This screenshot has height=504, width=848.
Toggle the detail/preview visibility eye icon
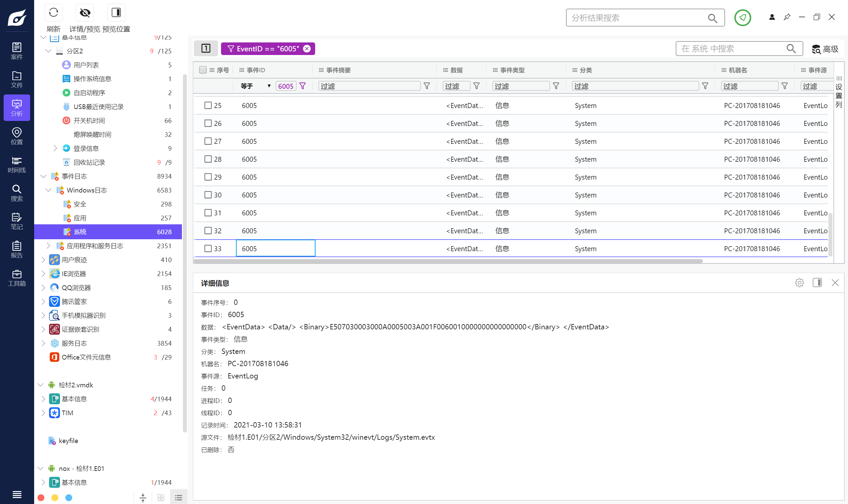[85, 13]
